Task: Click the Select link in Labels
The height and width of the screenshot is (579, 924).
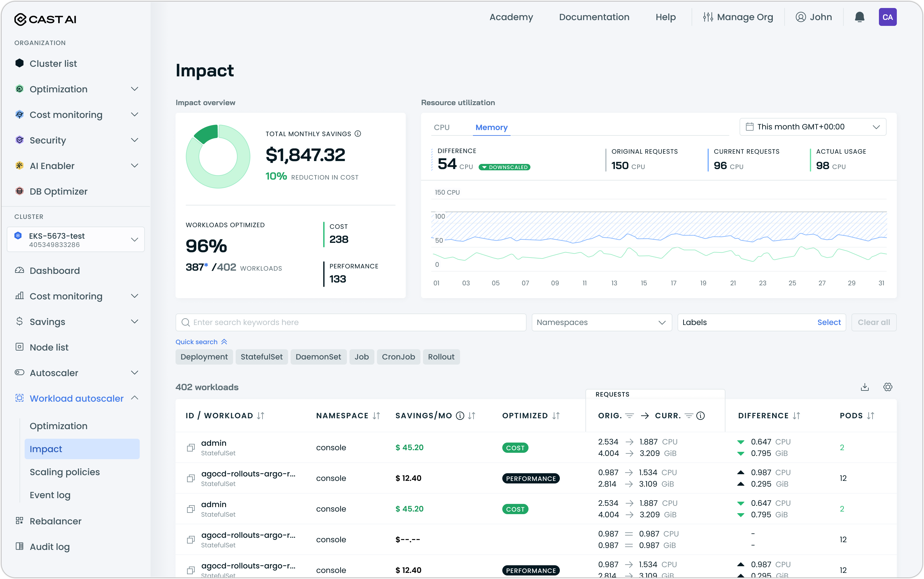Action: click(x=829, y=322)
